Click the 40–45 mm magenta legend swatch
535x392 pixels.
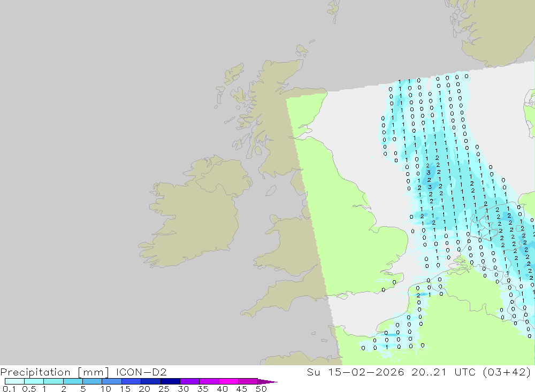coord(228,381)
